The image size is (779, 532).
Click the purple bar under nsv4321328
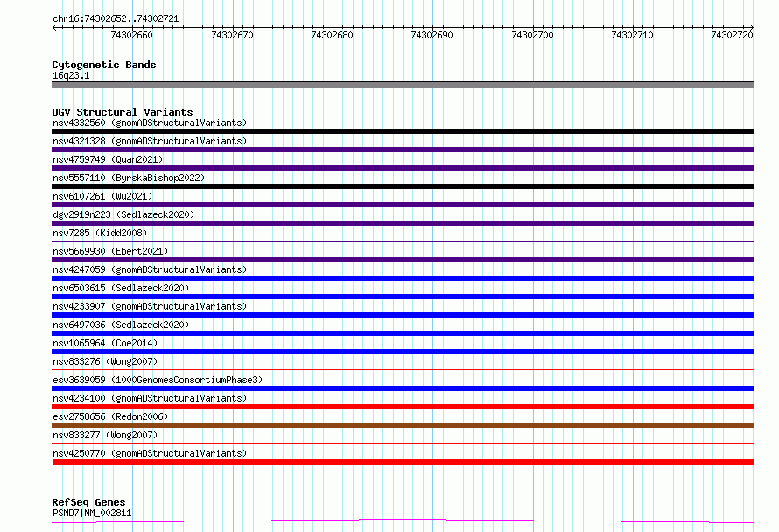[403, 150]
